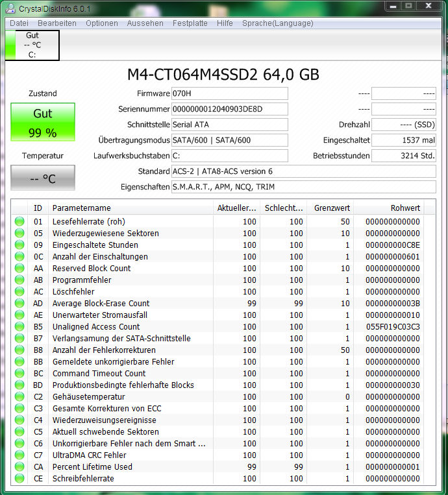This screenshot has width=448, height=495.
Task: Select raw value 055F019C03C3
Action: (393, 326)
